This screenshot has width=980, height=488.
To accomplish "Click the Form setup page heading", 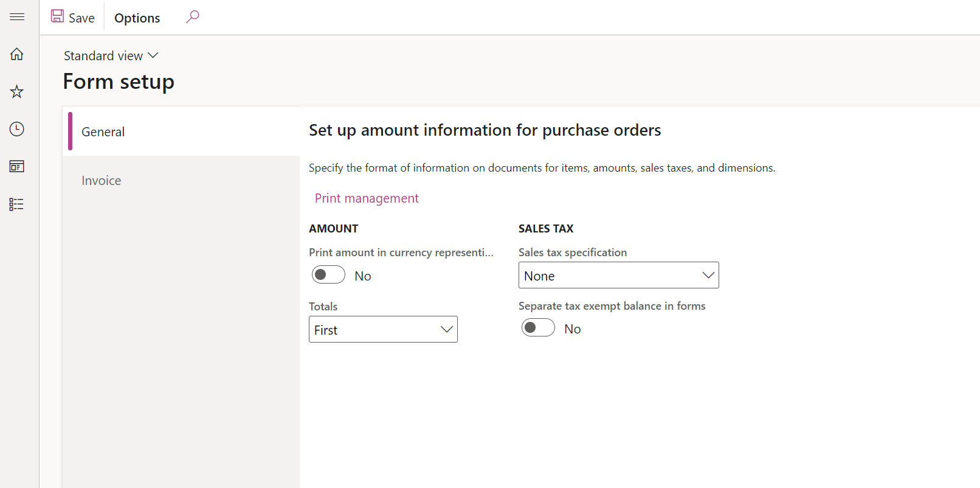I will [119, 82].
